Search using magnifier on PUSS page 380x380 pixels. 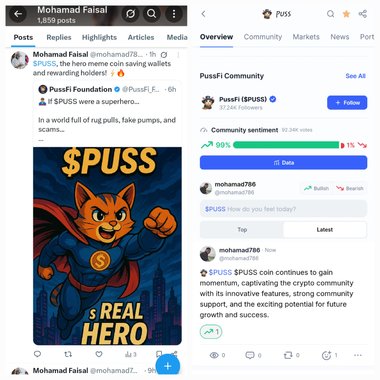click(x=330, y=14)
